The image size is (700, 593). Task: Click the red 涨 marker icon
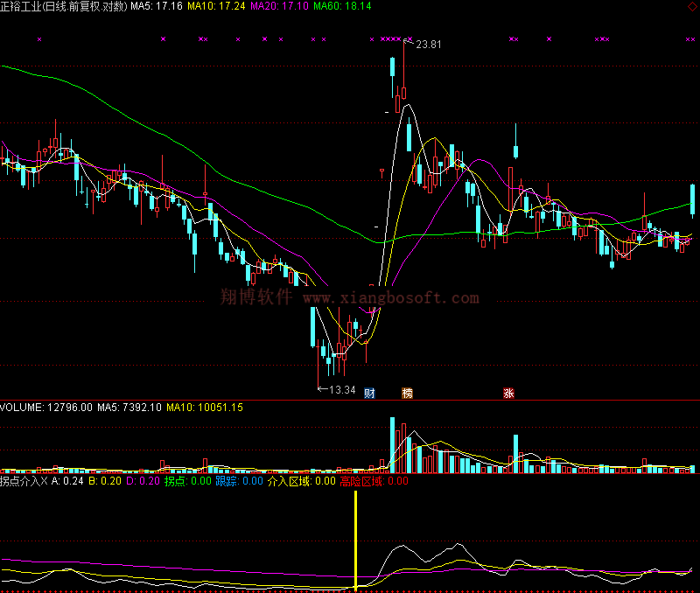pos(508,393)
